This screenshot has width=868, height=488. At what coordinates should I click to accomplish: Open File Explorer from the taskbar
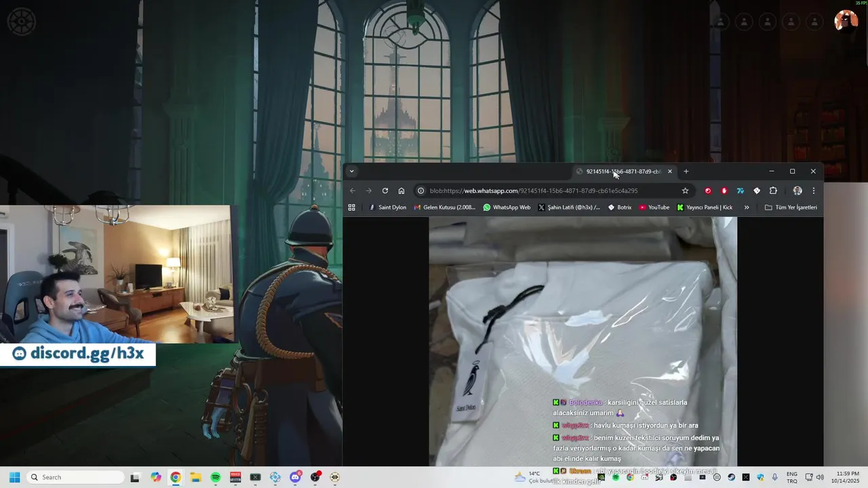point(195,477)
